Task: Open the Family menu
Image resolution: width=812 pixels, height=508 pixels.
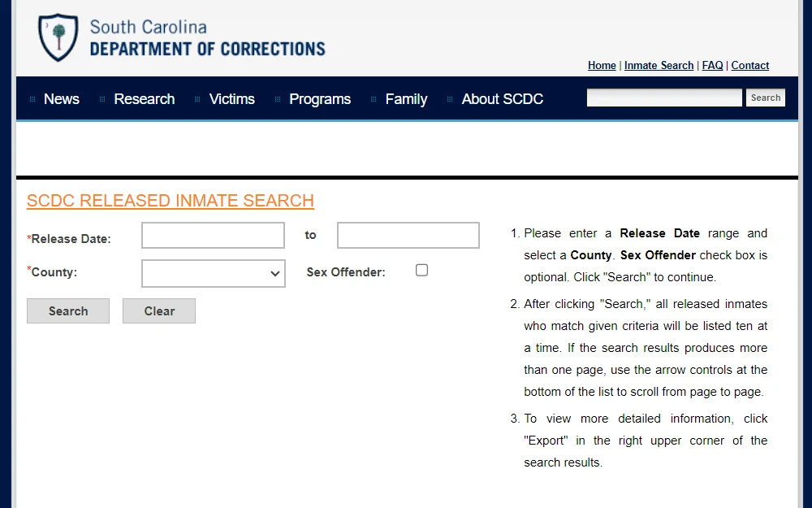Action: pos(406,99)
